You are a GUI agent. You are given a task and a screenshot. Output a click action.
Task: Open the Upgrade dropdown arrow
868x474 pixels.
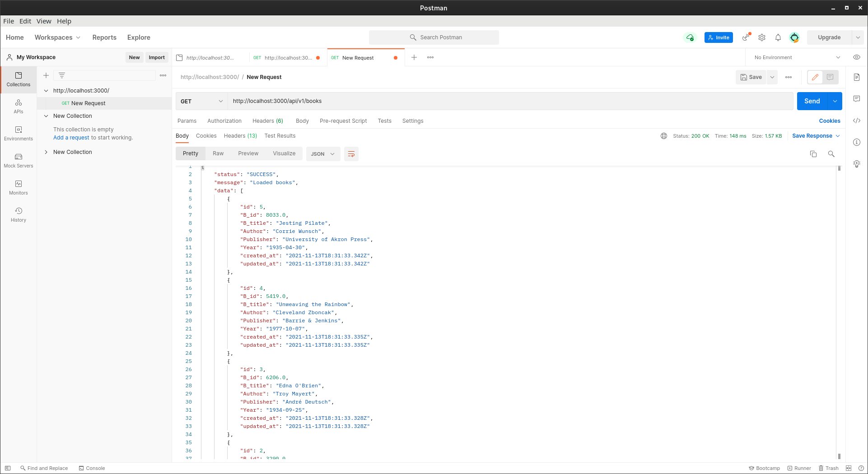coord(858,37)
